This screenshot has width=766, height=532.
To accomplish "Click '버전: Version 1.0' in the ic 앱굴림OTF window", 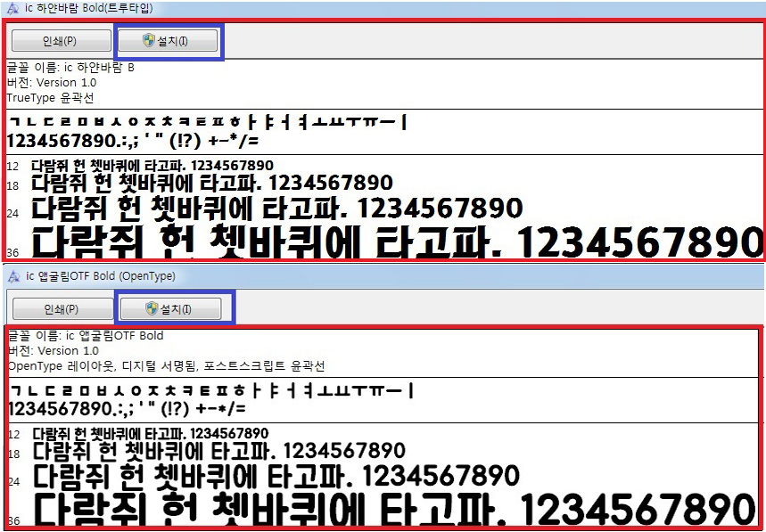I will 54,351.
